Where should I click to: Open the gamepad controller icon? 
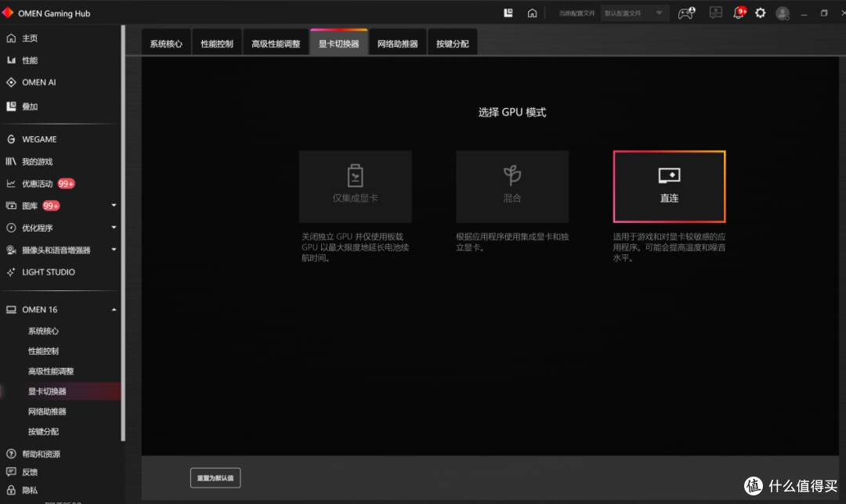[x=686, y=13]
